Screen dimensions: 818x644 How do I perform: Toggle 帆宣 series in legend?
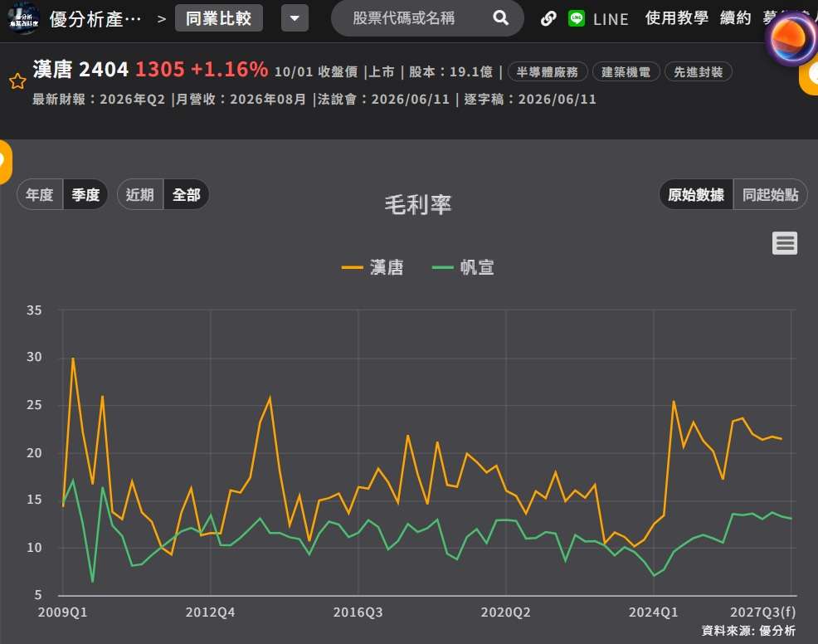click(x=463, y=268)
